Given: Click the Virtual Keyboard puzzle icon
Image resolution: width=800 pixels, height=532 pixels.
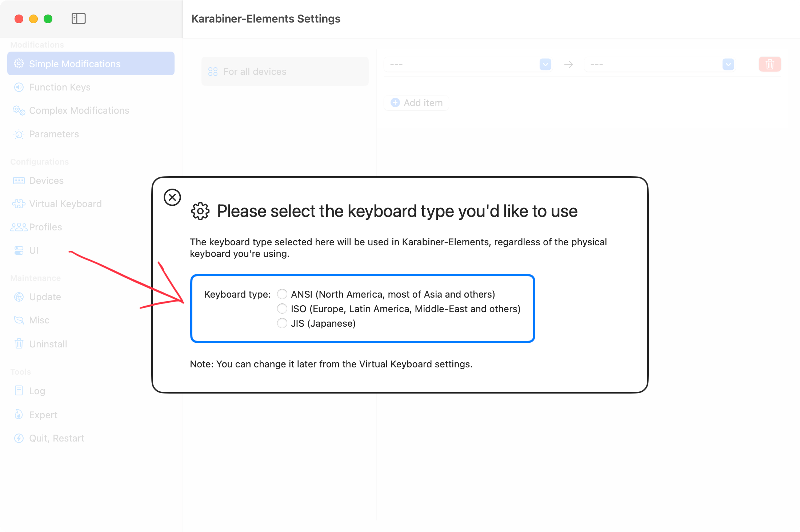Looking at the screenshot, I should pos(19,204).
